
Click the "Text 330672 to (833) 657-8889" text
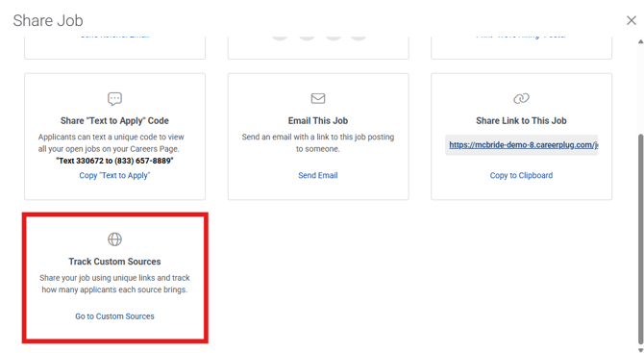point(114,161)
